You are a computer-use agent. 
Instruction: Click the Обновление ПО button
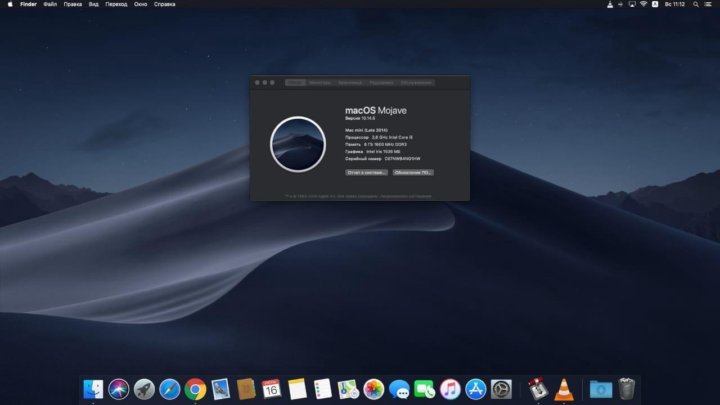[413, 173]
